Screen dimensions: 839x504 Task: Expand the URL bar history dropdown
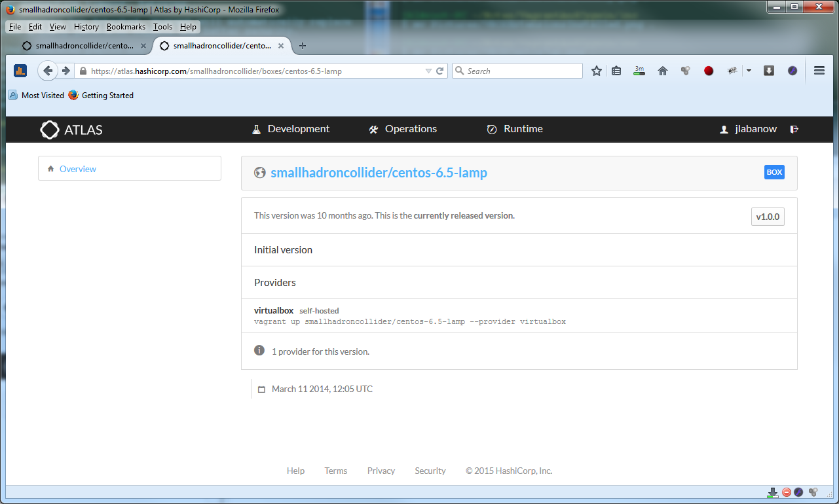tap(428, 71)
